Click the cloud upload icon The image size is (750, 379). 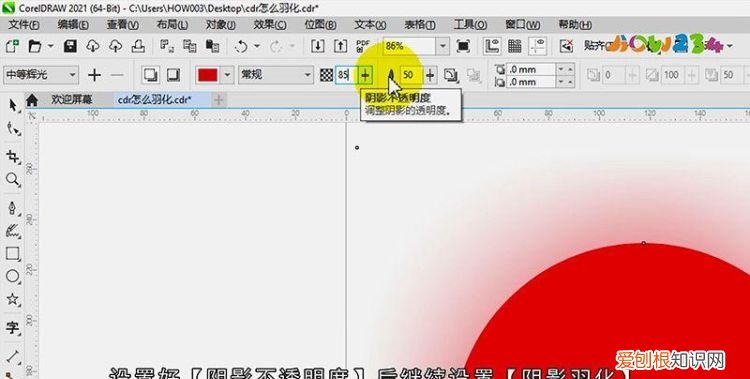[115, 46]
